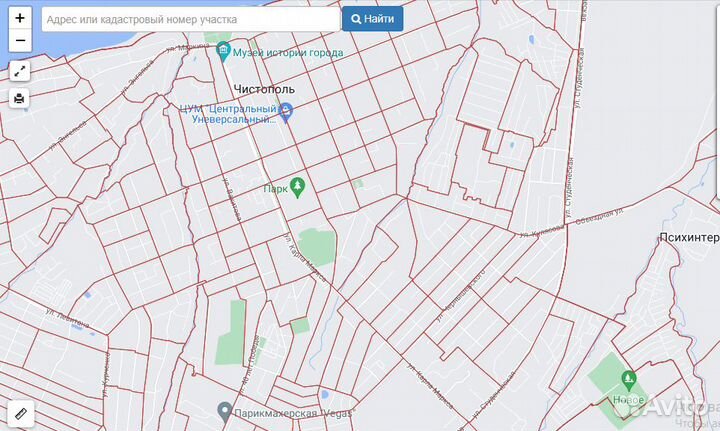Activate the ruler measurement tool
Image resolution: width=720 pixels, height=431 pixels.
(21, 414)
